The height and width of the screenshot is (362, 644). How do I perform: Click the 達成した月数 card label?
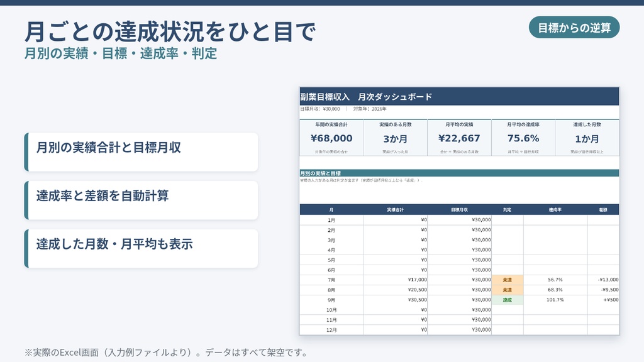[x=587, y=124]
